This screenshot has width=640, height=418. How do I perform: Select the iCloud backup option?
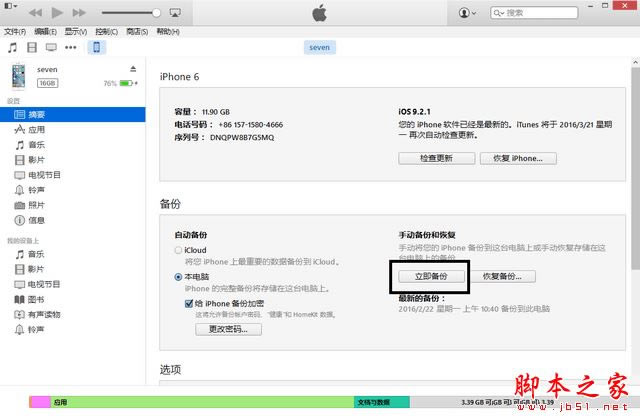pyautogui.click(x=179, y=250)
